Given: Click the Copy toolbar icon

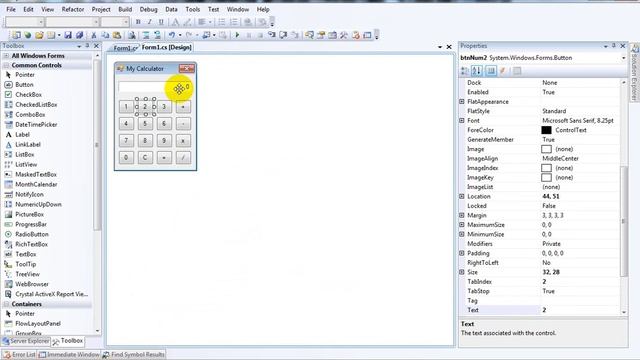Looking at the screenshot, I should click(105, 35).
